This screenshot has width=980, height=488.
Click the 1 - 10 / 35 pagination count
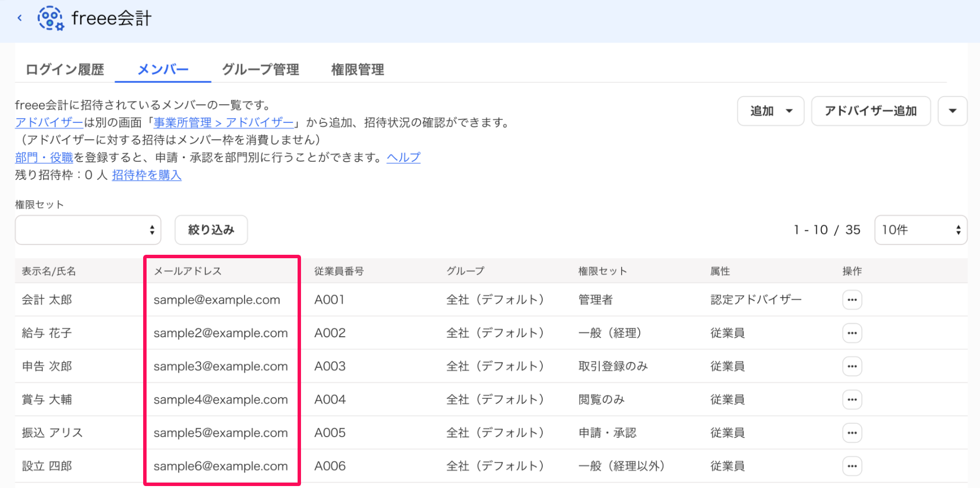pos(827,230)
